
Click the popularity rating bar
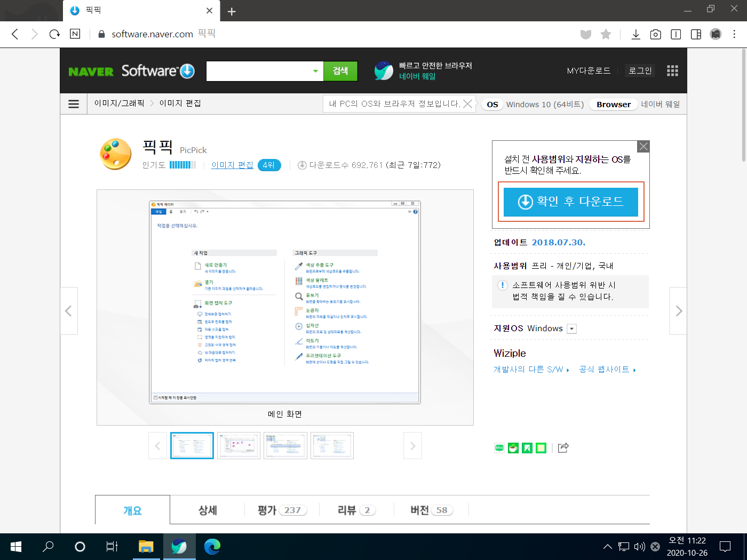click(182, 165)
